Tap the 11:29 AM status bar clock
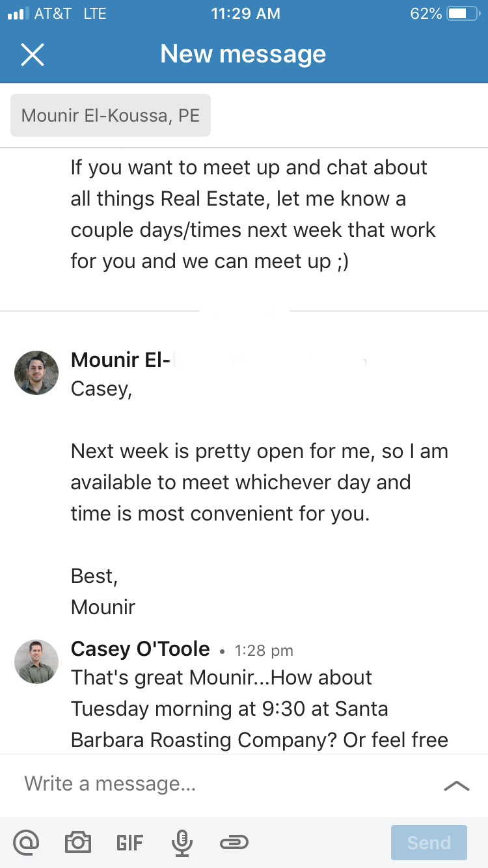Screen dimensions: 488x868 (x=245, y=14)
